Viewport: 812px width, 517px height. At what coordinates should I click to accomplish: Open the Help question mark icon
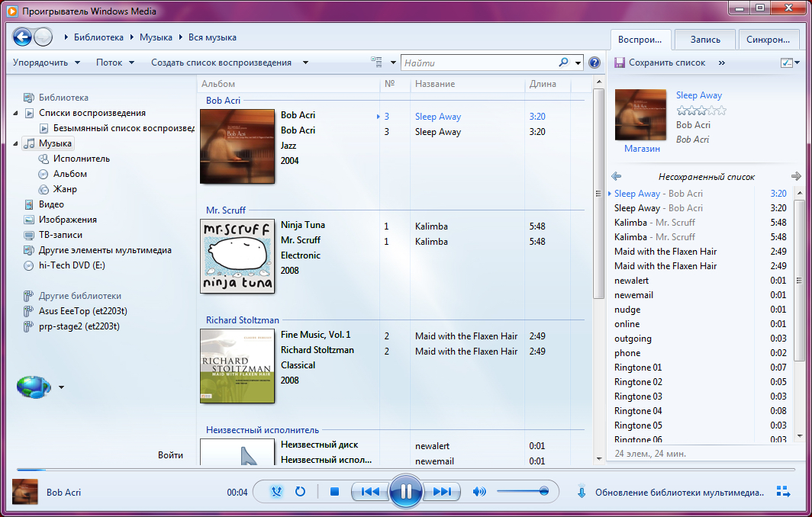tap(594, 63)
